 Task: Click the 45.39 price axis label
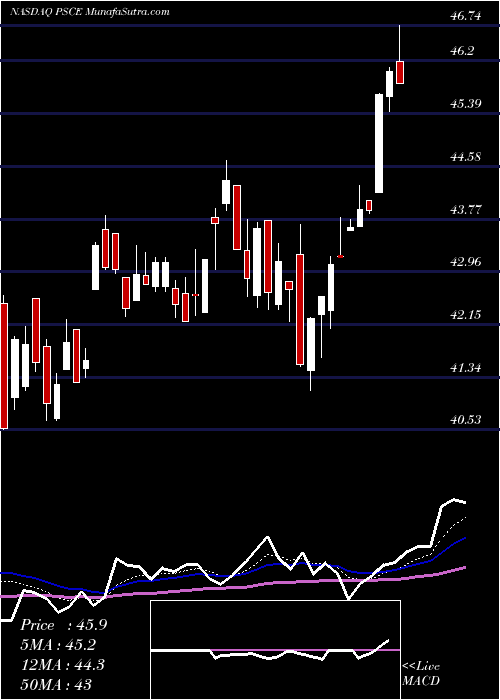tap(466, 104)
